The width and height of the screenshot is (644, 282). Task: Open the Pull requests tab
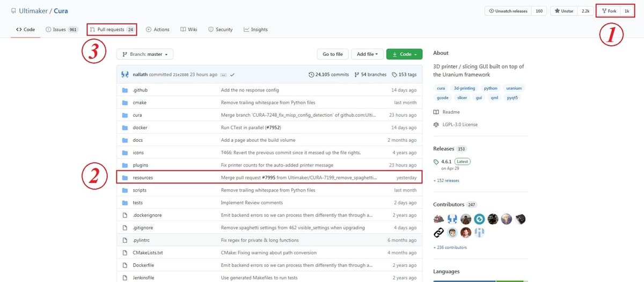click(x=112, y=30)
